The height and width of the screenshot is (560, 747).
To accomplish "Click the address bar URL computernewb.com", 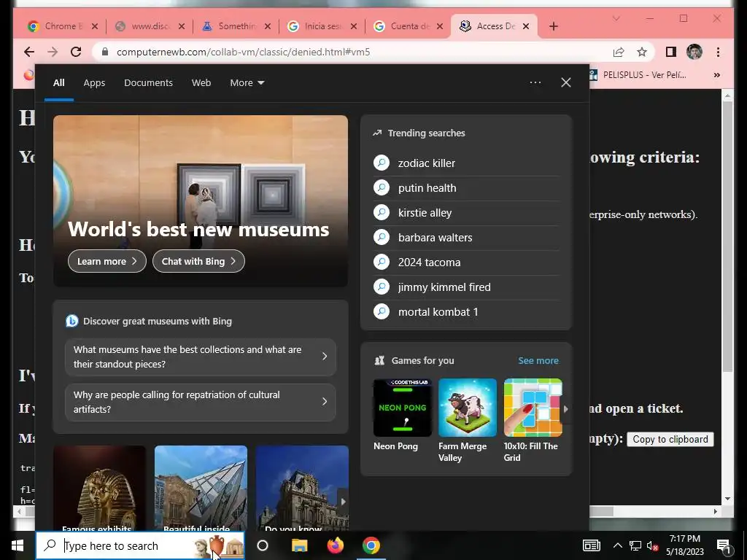I will 243,52.
